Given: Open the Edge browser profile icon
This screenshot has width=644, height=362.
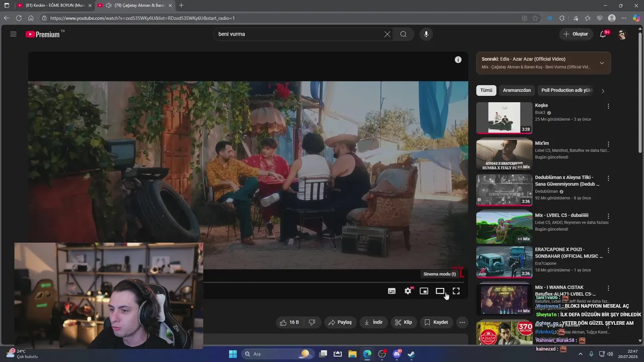Looking at the screenshot, I should pos(612,18).
